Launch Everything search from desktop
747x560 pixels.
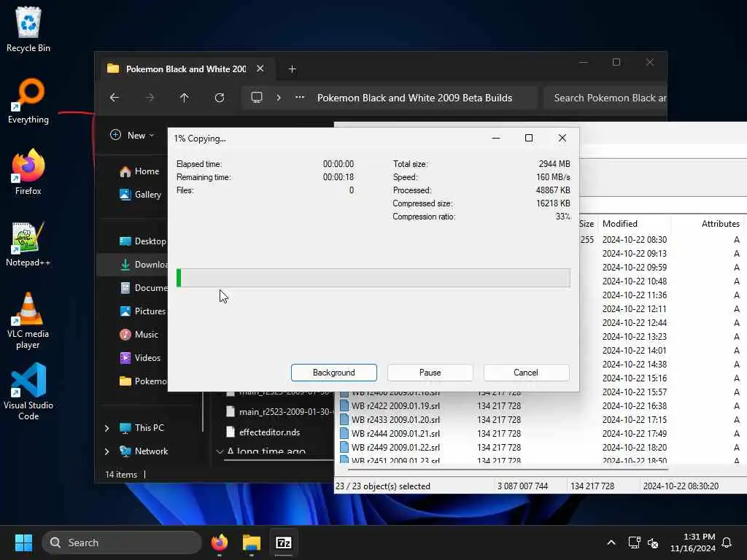click(28, 101)
